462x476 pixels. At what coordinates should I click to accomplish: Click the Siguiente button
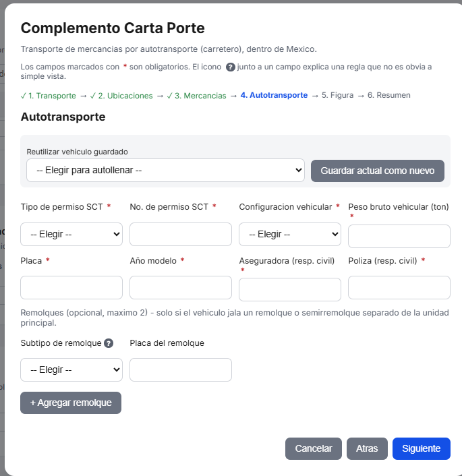[422, 448]
